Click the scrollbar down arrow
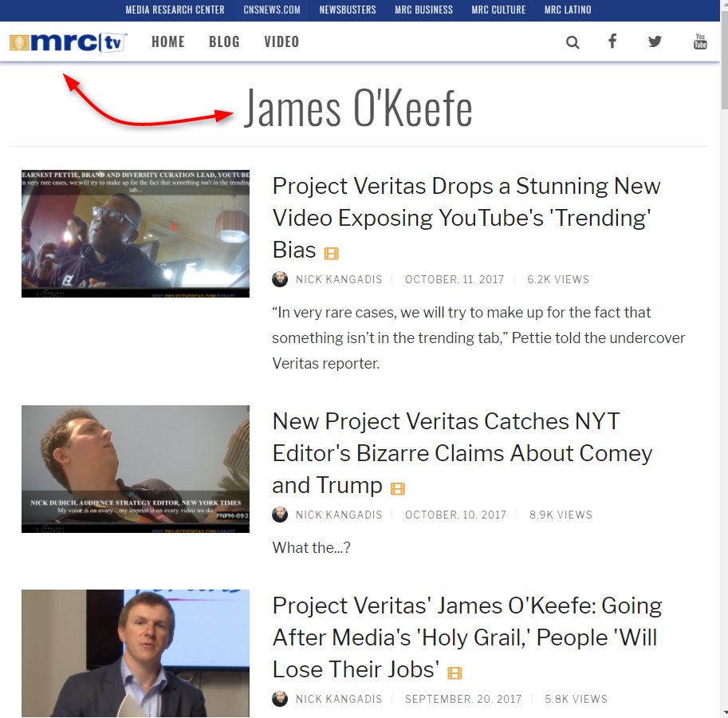This screenshot has width=728, height=718. 724,713
